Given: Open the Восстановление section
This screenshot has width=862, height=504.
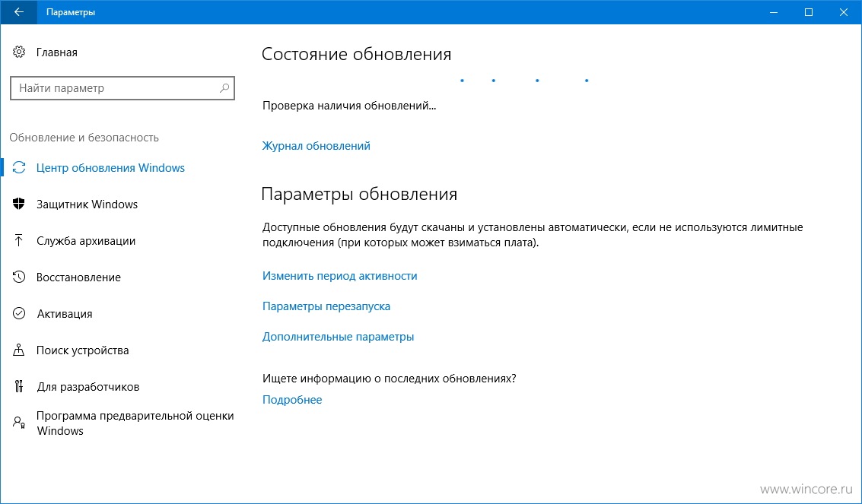Looking at the screenshot, I should (x=78, y=277).
